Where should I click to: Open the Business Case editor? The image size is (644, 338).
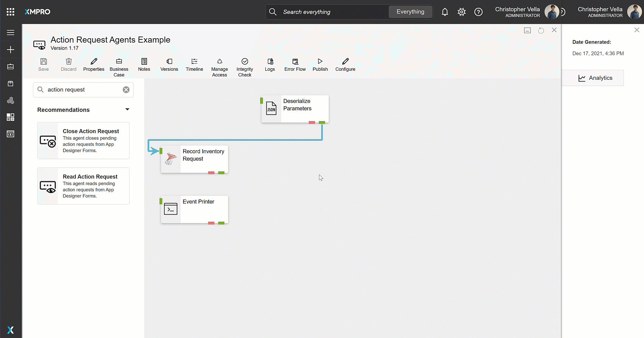pos(119,67)
